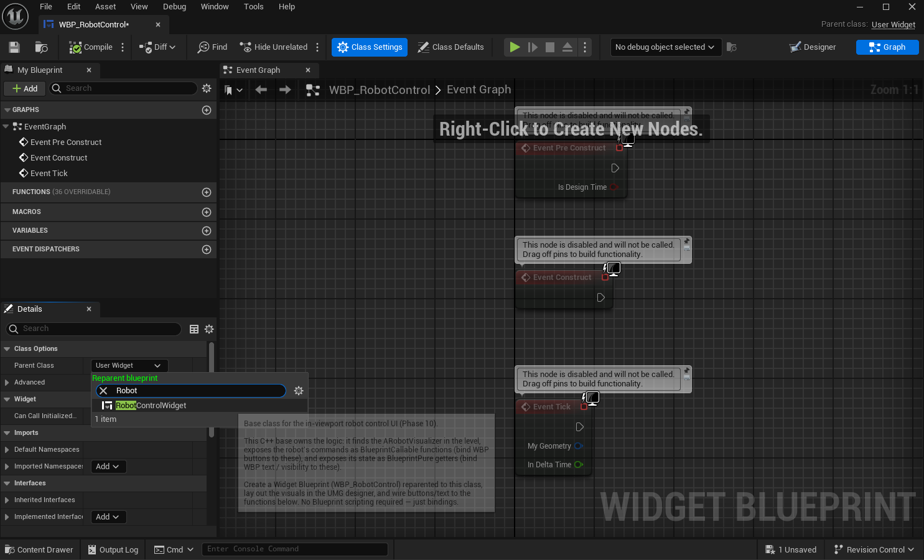The image size is (924, 560).
Task: Open the Window menu
Action: tap(215, 7)
